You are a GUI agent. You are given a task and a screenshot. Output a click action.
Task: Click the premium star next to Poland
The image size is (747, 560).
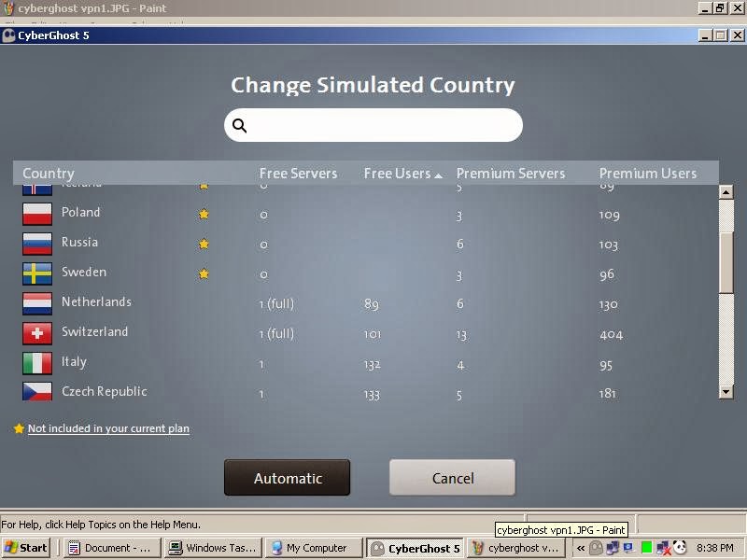coord(204,214)
